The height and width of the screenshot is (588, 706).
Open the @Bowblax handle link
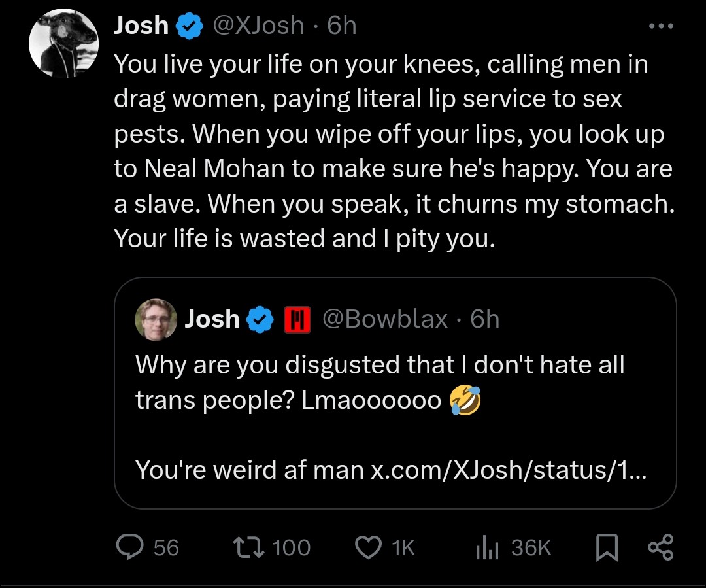tap(386, 319)
